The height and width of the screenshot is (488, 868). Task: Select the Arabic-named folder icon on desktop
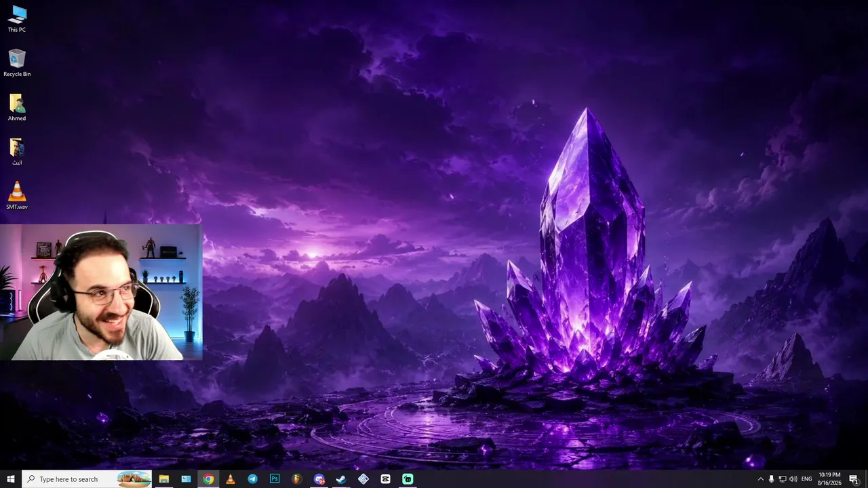(x=17, y=152)
